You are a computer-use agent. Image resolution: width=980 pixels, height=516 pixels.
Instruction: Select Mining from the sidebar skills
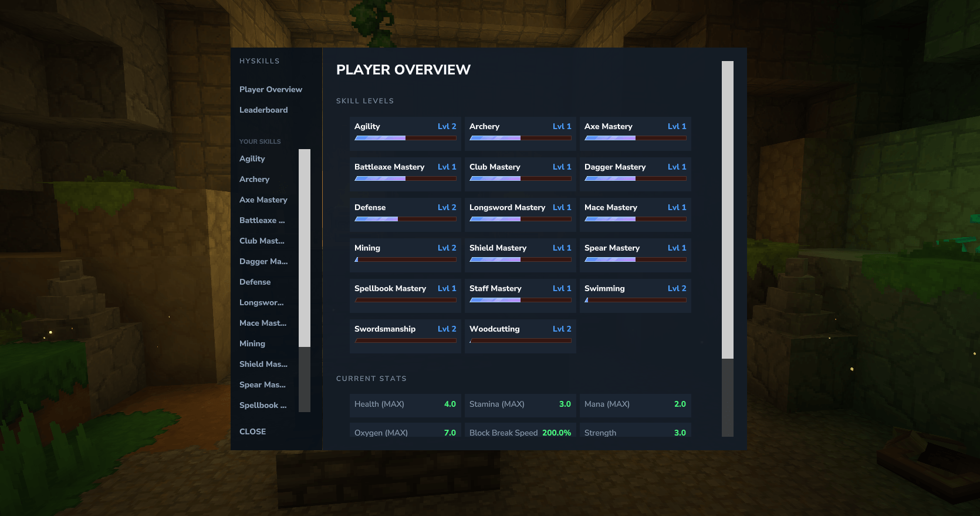coord(252,343)
